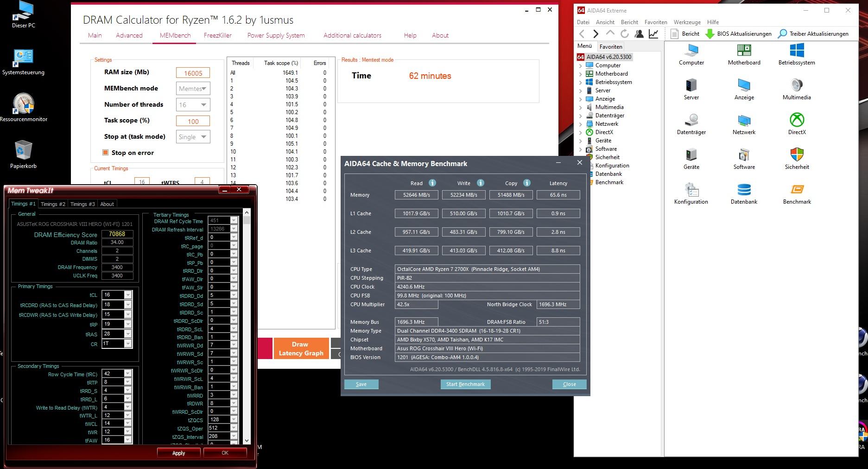
Task: Open the tCL dropdown in Mem TweakIt
Action: tap(128, 295)
